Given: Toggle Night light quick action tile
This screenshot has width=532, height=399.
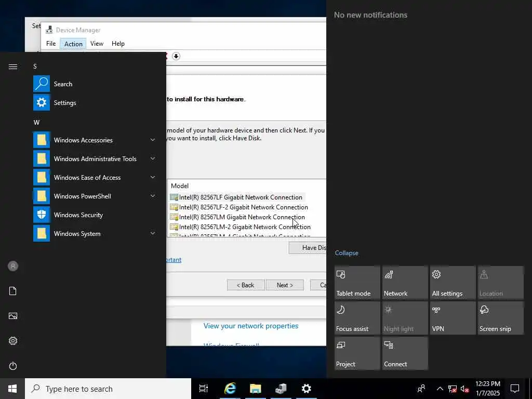Looking at the screenshot, I should coord(405,318).
